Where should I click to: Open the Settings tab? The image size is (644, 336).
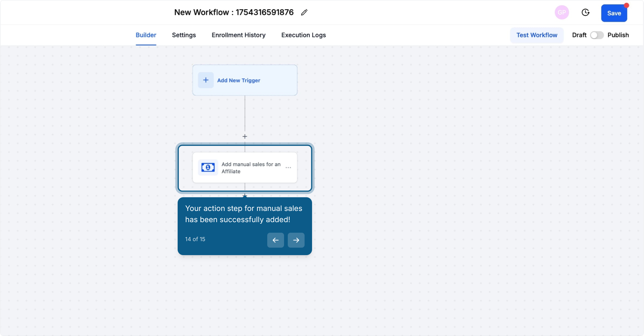pos(184,35)
